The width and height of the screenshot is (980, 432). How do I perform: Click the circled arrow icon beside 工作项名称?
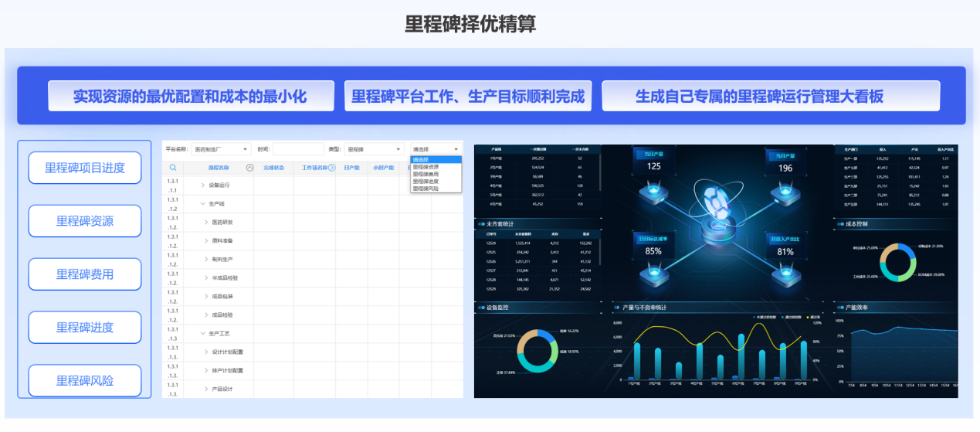pyautogui.click(x=332, y=167)
